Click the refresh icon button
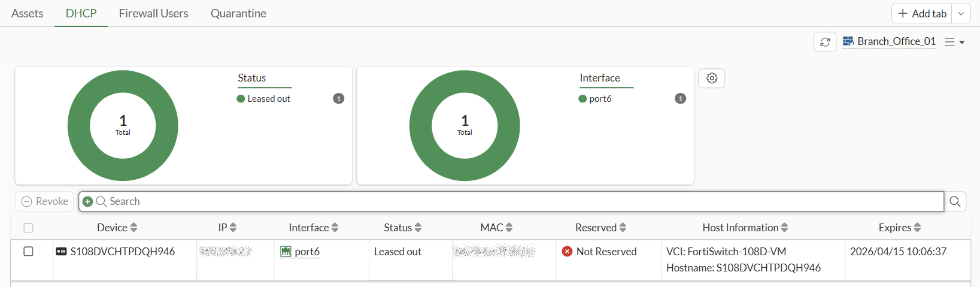Screen dimensions: 980x287 pyautogui.click(x=825, y=42)
